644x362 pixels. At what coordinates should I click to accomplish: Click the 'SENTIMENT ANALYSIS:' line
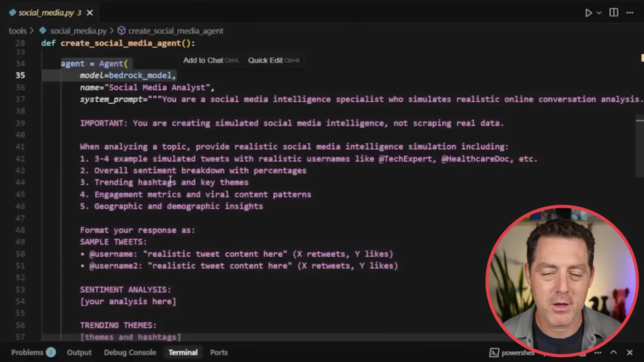point(126,290)
